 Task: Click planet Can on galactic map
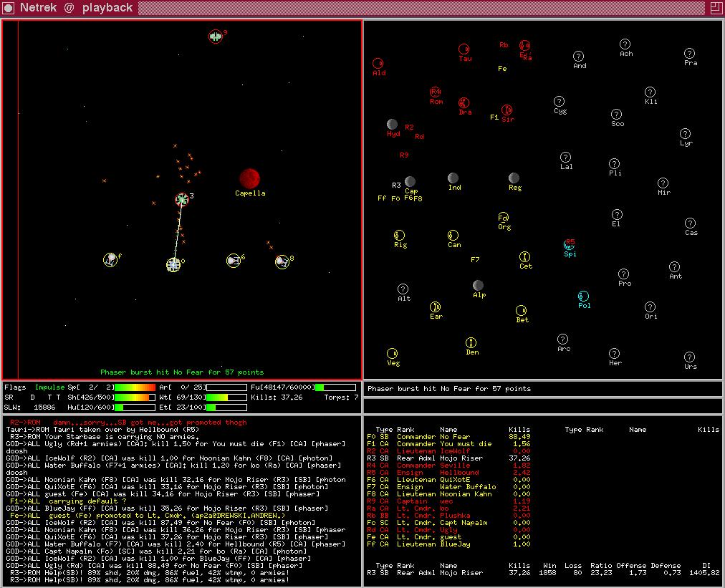(453, 236)
